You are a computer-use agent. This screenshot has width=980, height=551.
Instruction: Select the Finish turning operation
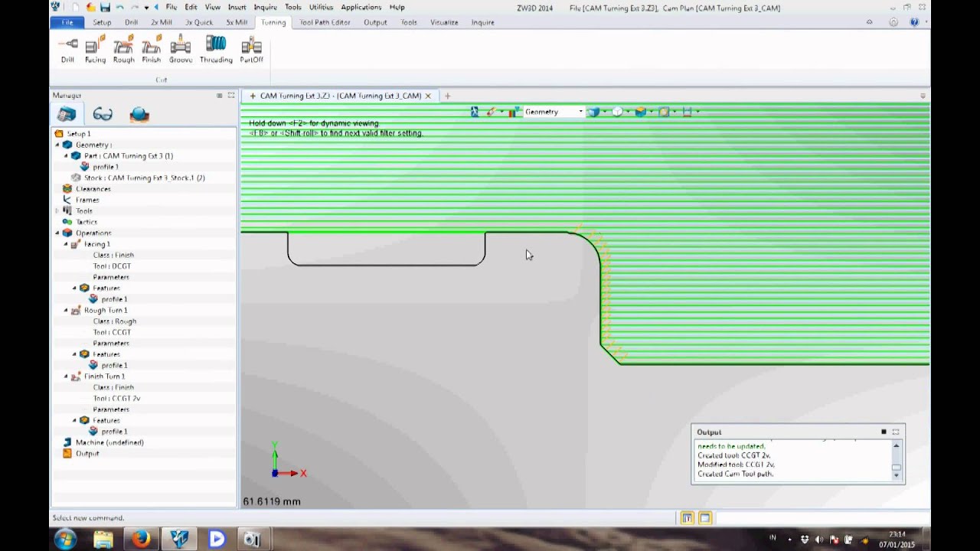151,50
